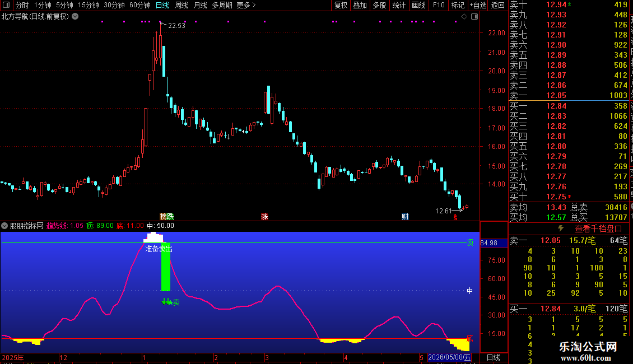The width and height of the screenshot is (633, 364).
Task: Click the 84.98 indicator axis value
Action: pos(489,243)
